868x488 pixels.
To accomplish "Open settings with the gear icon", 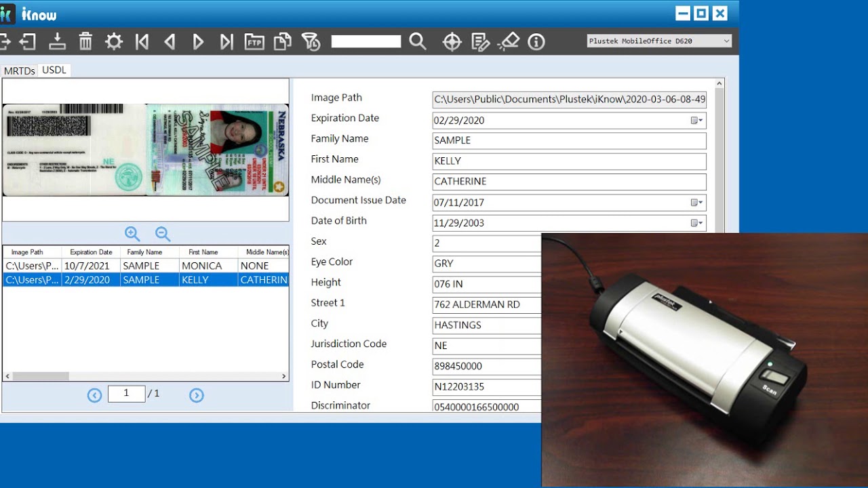I will 114,42.
